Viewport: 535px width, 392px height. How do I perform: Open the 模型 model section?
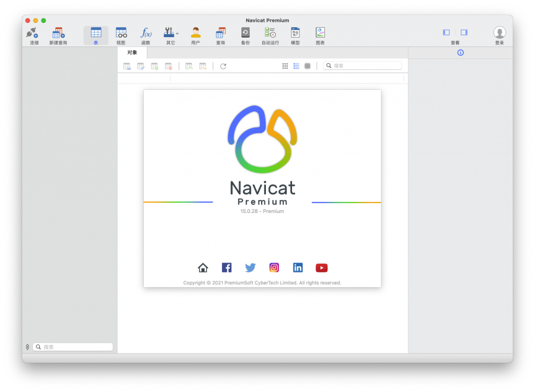(295, 36)
